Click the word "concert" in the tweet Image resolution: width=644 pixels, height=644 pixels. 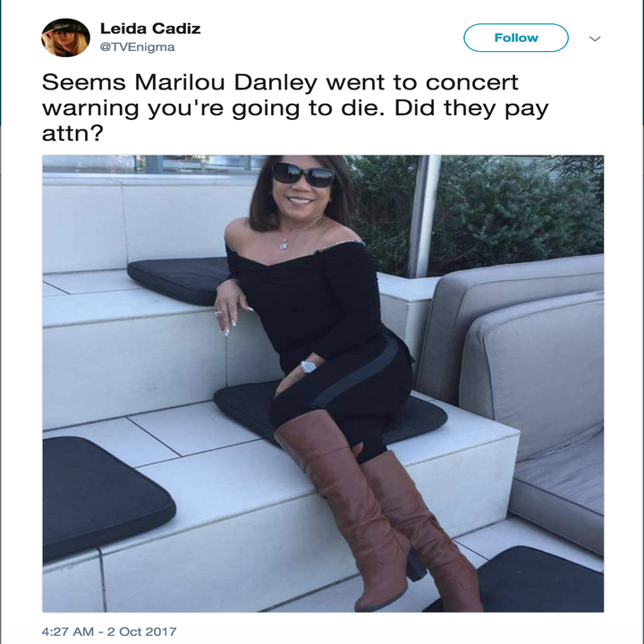tap(472, 82)
